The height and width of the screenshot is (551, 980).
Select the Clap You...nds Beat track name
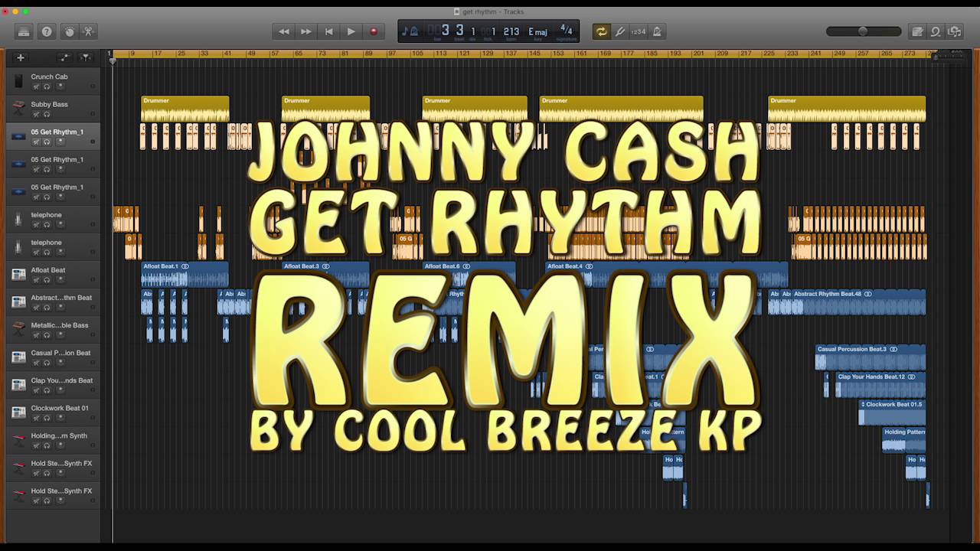tap(62, 380)
